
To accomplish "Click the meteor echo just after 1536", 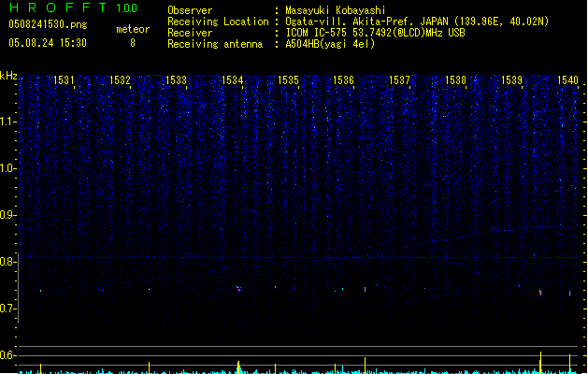I will tap(365, 289).
